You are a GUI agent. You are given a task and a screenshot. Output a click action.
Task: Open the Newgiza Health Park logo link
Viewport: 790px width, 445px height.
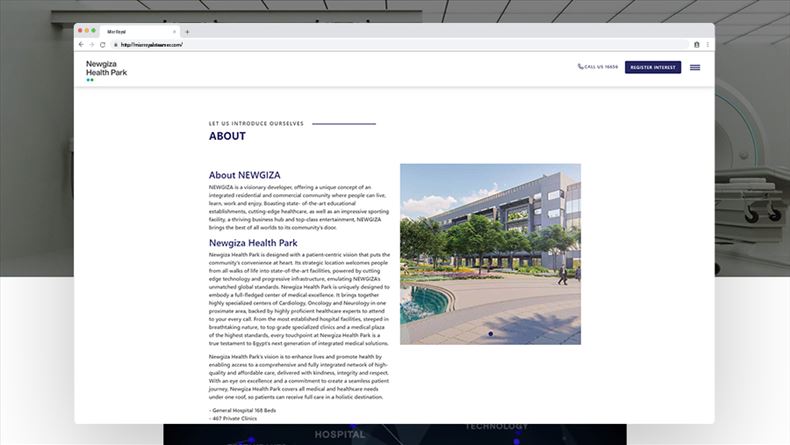[106, 70]
